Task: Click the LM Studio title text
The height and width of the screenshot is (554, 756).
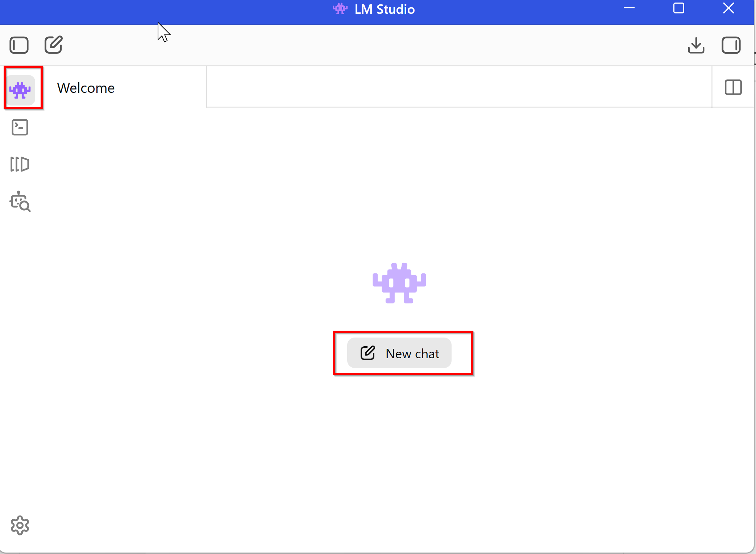Action: point(385,9)
